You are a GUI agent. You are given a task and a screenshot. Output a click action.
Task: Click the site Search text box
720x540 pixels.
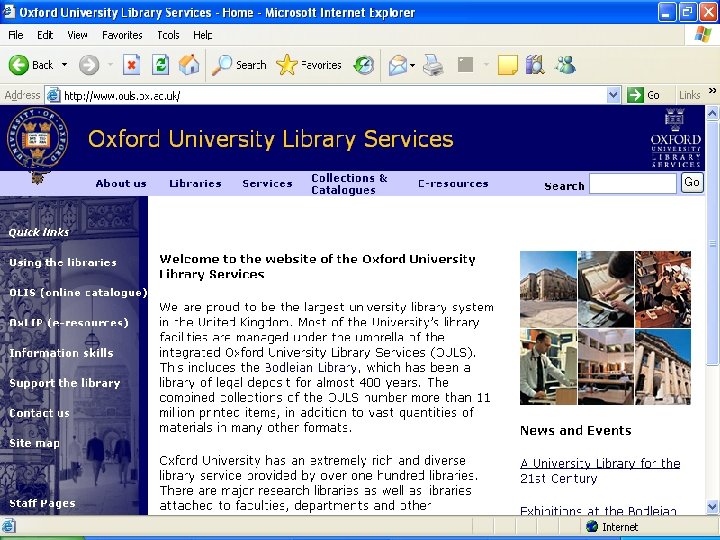633,184
